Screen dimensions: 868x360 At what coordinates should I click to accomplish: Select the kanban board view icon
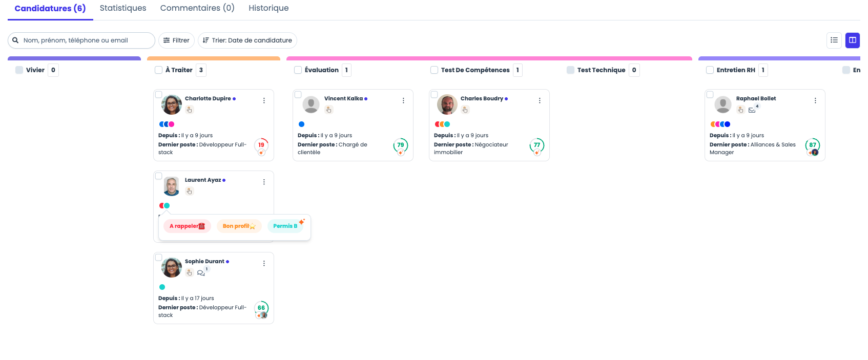coord(853,40)
